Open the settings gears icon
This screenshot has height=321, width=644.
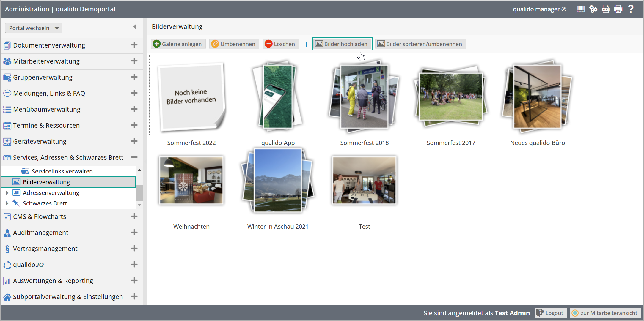point(593,9)
